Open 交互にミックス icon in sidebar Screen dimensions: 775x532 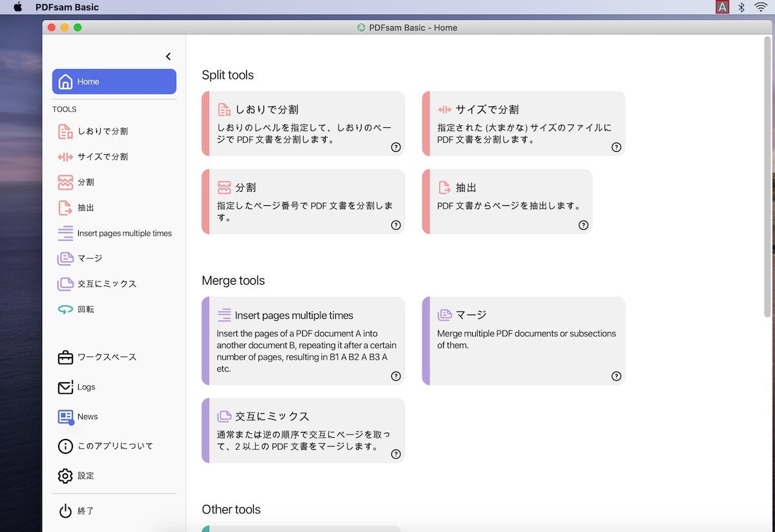click(65, 284)
